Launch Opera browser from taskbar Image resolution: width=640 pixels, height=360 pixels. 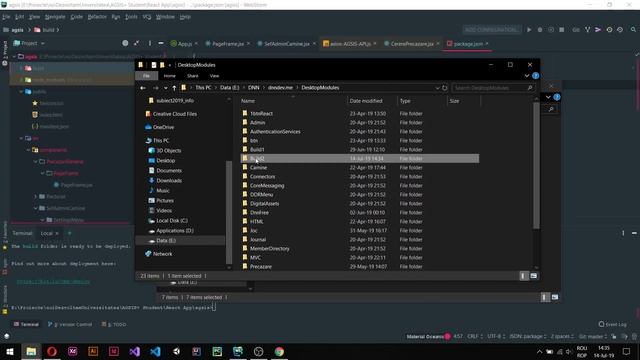(52, 351)
